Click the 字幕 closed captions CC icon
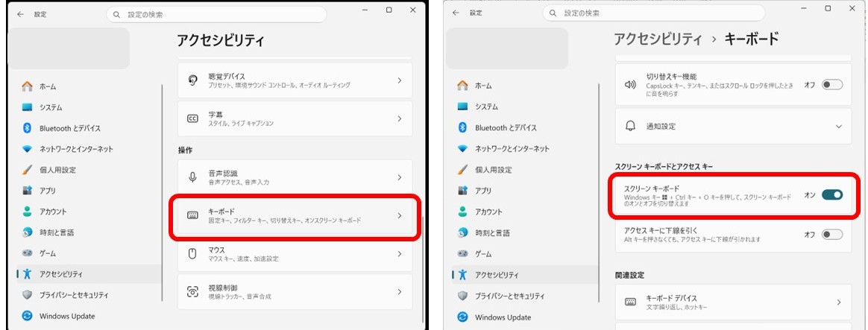868x330 pixels. click(193, 118)
